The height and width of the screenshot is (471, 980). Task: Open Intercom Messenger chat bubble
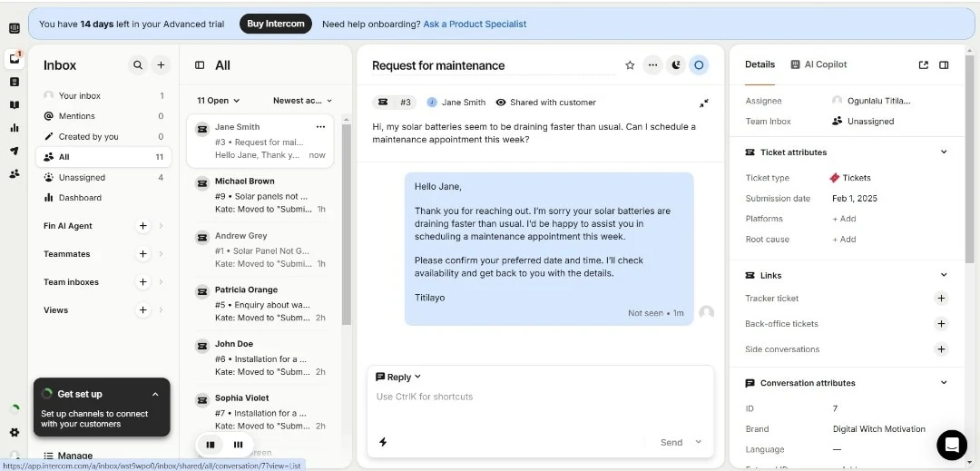pos(952,445)
